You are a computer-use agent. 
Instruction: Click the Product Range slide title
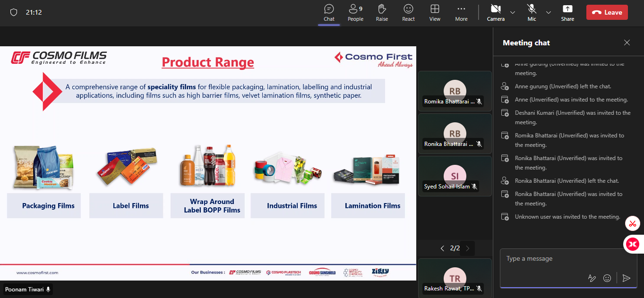pyautogui.click(x=208, y=62)
